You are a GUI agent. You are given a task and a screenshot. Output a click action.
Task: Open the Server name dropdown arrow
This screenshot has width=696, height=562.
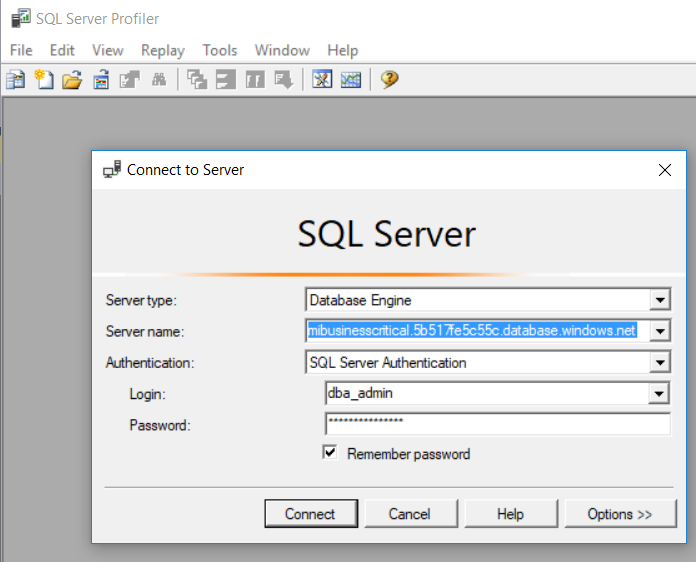[x=659, y=331]
